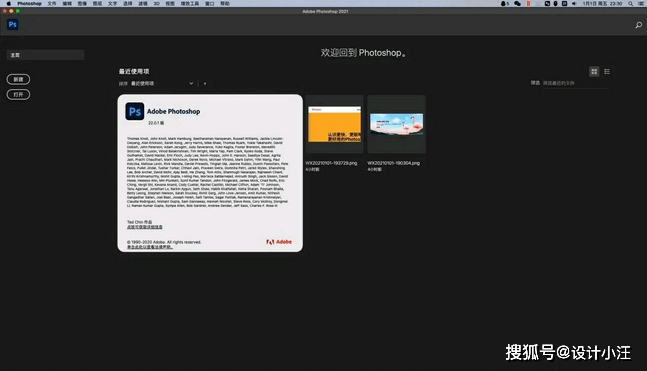Expand the 最近使用项 sort dropdown
The width and height of the screenshot is (647, 371).
[x=162, y=83]
